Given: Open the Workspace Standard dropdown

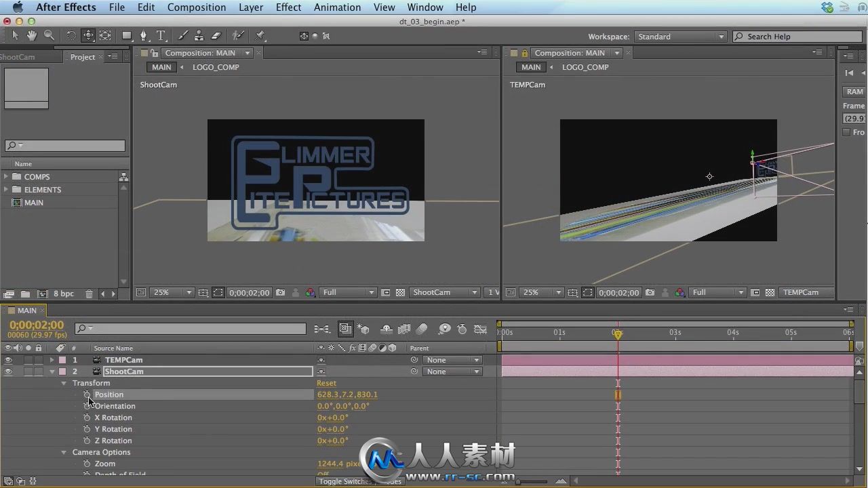Looking at the screenshot, I should pos(680,37).
